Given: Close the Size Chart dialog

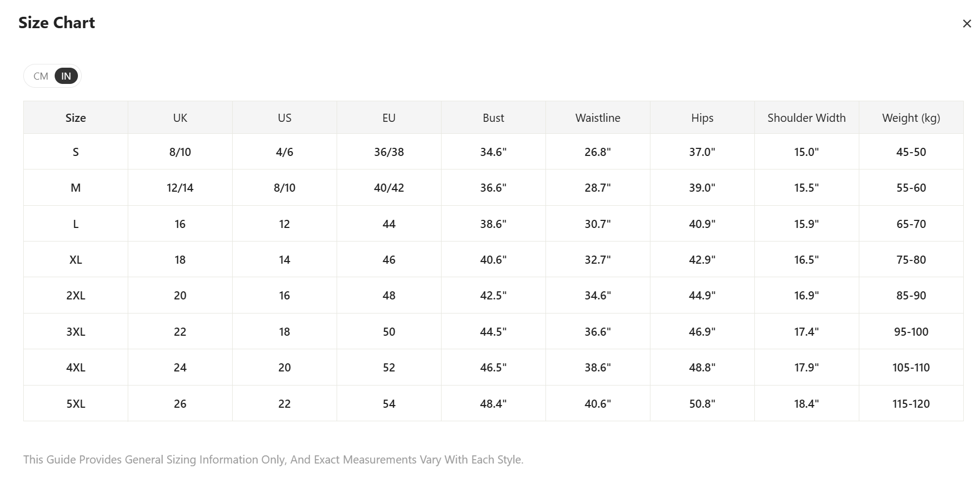Looking at the screenshot, I should [966, 24].
